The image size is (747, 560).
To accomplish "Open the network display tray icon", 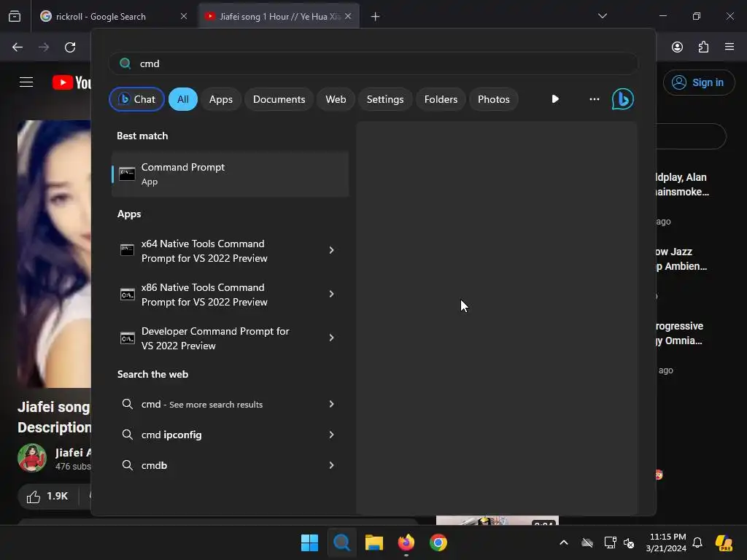I will pos(610,542).
